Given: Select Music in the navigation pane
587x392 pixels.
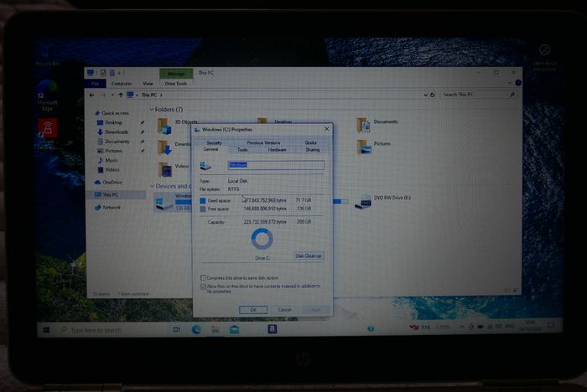Looking at the screenshot, I should 107,160.
